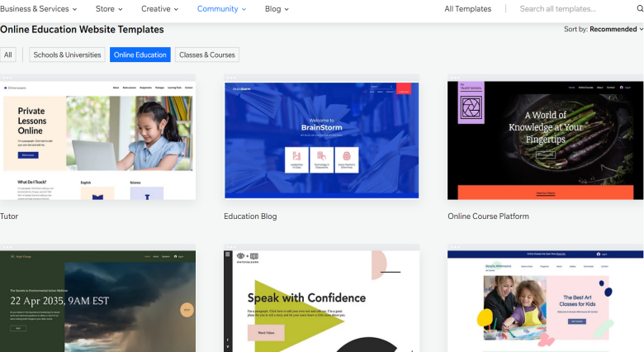Open the Community dropdown menu
644x352 pixels.
221,8
